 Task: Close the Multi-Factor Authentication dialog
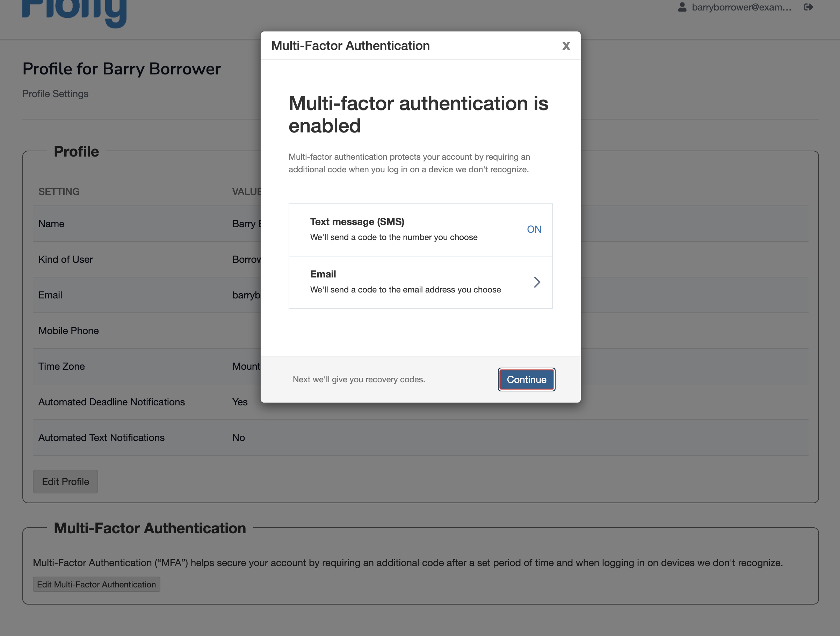point(566,45)
